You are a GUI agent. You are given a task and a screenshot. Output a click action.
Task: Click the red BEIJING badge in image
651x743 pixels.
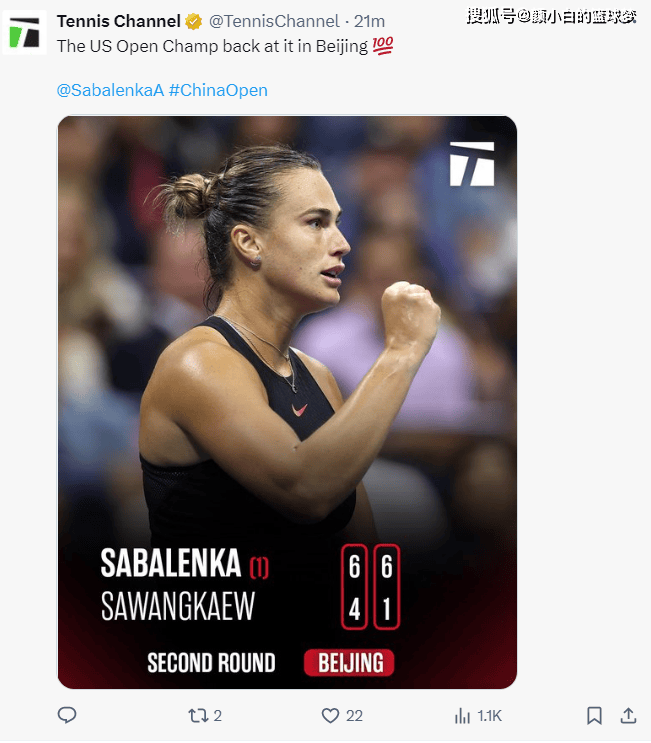(x=349, y=662)
